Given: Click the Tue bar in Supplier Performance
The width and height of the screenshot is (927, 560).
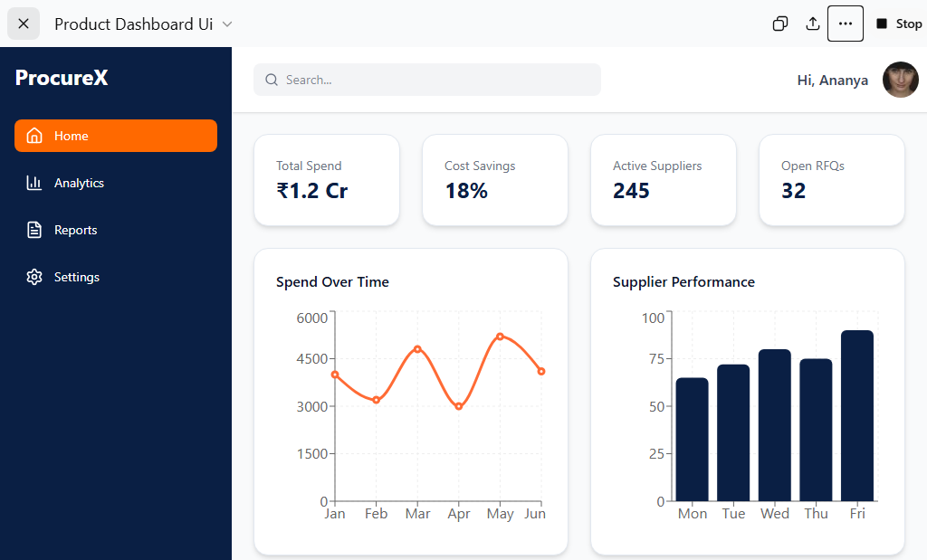Looking at the screenshot, I should coord(733,433).
